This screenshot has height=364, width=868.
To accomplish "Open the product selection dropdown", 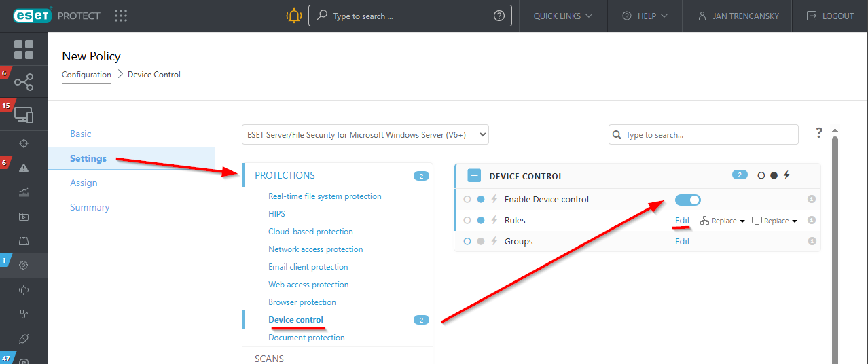I will [365, 134].
